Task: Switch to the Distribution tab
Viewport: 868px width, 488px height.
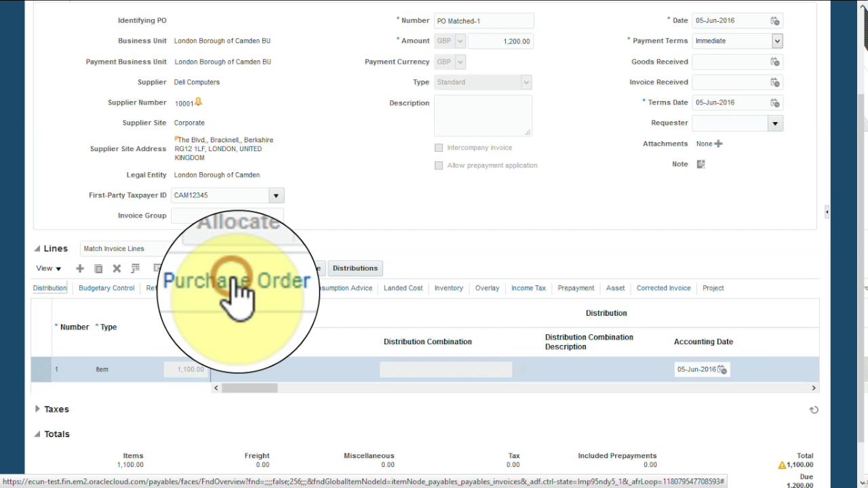Action: [x=50, y=288]
